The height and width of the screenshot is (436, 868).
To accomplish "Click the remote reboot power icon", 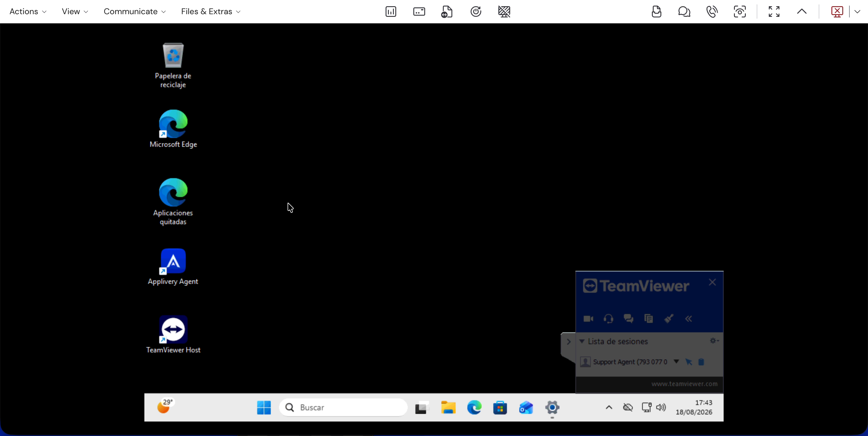I will tap(475, 12).
